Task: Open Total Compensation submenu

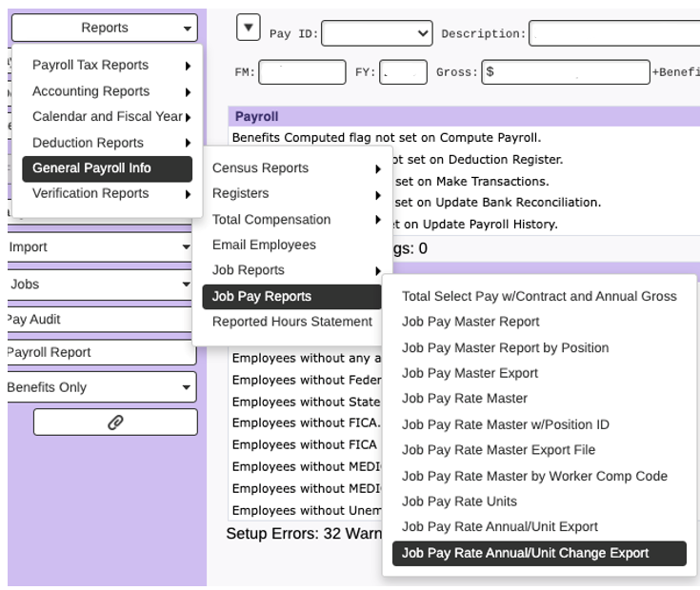Action: [292, 220]
